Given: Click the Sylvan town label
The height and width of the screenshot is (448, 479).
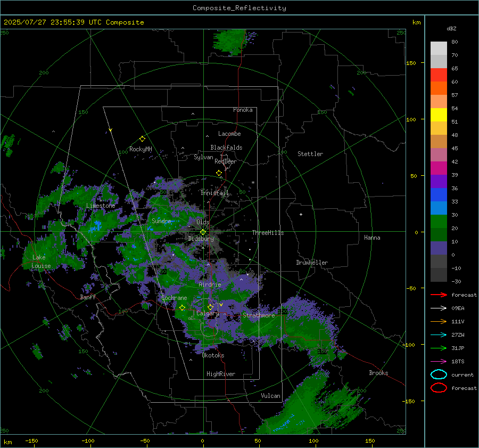Looking at the screenshot, I should pyautogui.click(x=203, y=157).
